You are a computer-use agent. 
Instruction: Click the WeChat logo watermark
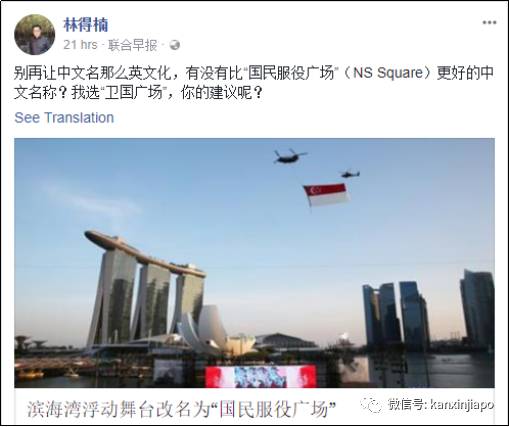pos(371,405)
